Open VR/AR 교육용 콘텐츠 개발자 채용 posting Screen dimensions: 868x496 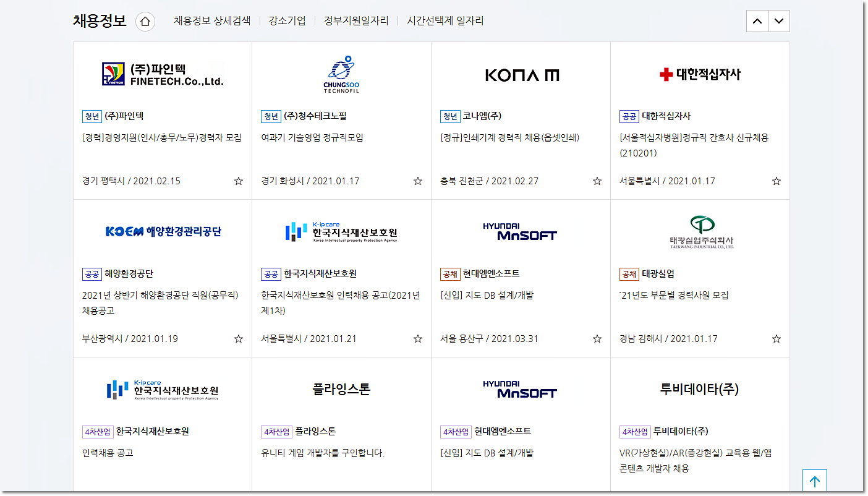[x=696, y=461]
